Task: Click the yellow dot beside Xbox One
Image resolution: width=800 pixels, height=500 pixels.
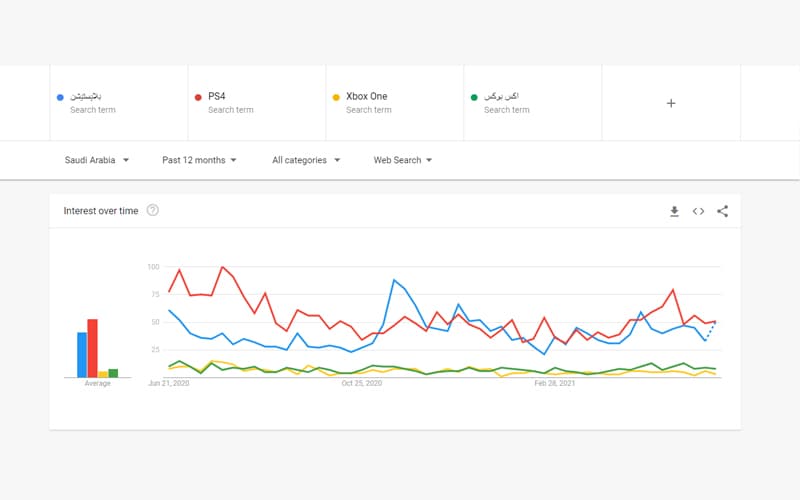Action: coord(336,97)
